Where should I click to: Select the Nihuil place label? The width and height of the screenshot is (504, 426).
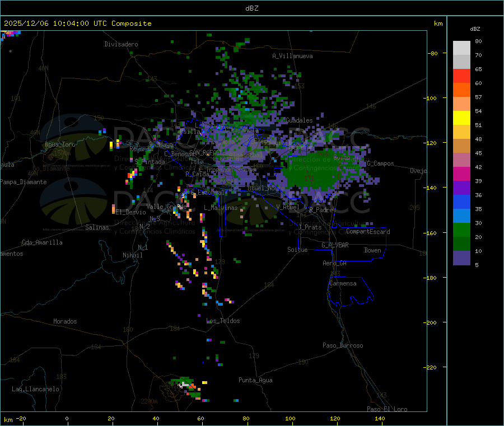coord(133,255)
